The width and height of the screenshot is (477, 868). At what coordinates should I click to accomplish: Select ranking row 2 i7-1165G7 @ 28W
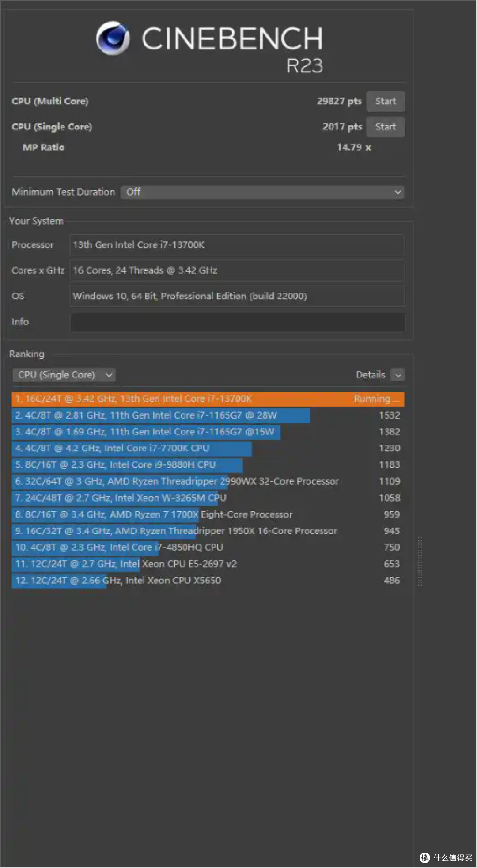click(208, 415)
